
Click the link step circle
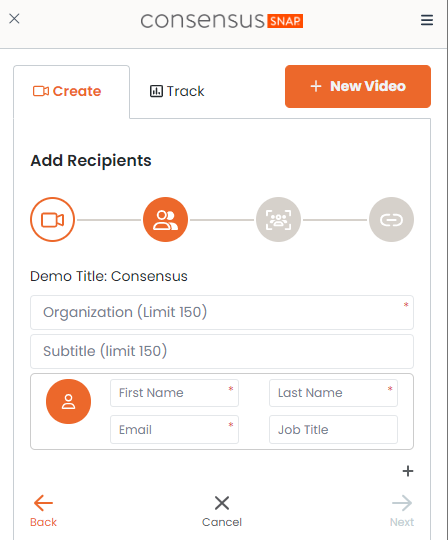(391, 219)
